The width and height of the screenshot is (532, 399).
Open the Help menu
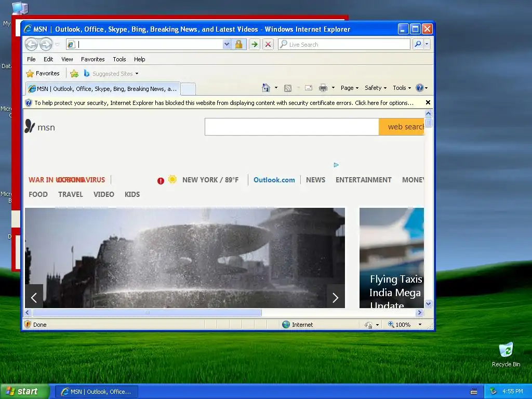pos(139,59)
